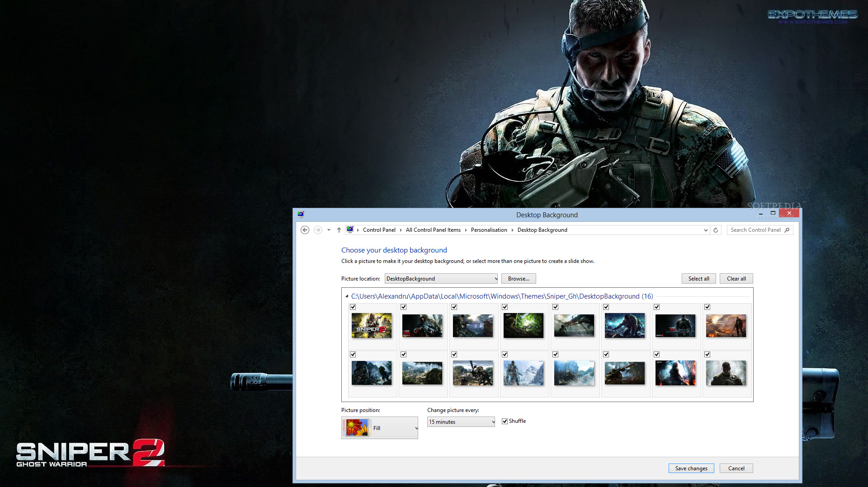Viewport: 868px width, 487px height.
Task: Select the green jungle wallpaper thumbnail
Action: tap(524, 326)
